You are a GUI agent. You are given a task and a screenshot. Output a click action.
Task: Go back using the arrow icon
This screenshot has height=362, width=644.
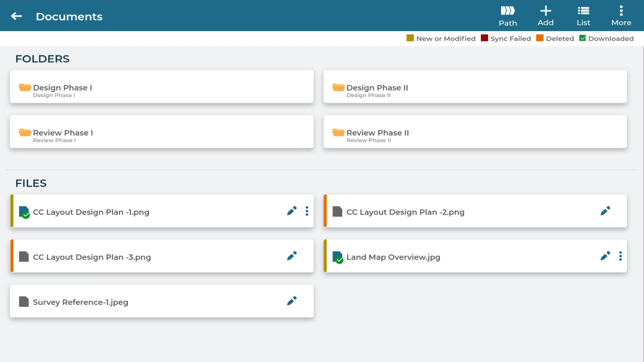tap(17, 16)
